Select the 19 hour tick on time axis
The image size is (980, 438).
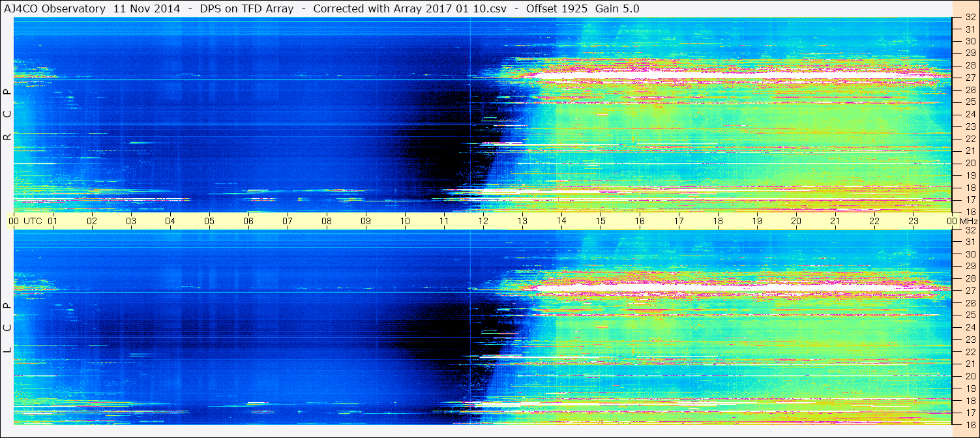pyautogui.click(x=757, y=221)
